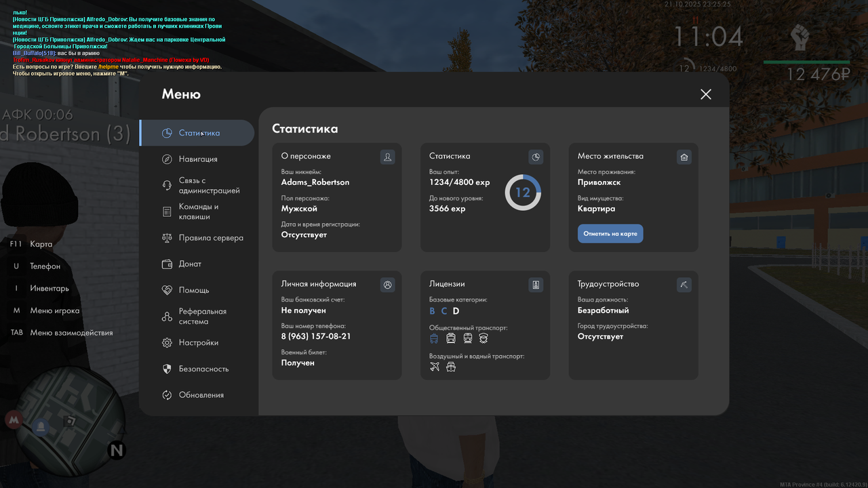Click the tools icon in Трудоустройство card

coord(684,285)
